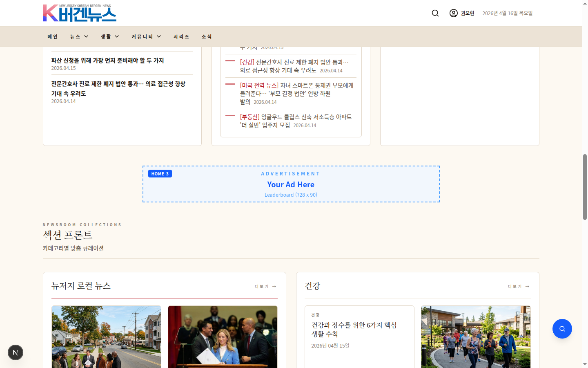The width and height of the screenshot is (588, 368).
Task: Open the 시리즈 menu item
Action: tap(181, 36)
